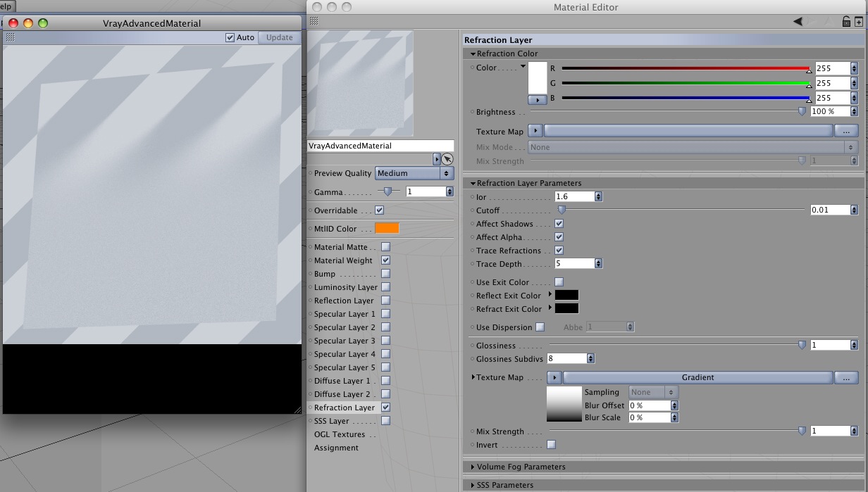Collapse the Refraction Color section
This screenshot has height=492, width=868.
[472, 53]
